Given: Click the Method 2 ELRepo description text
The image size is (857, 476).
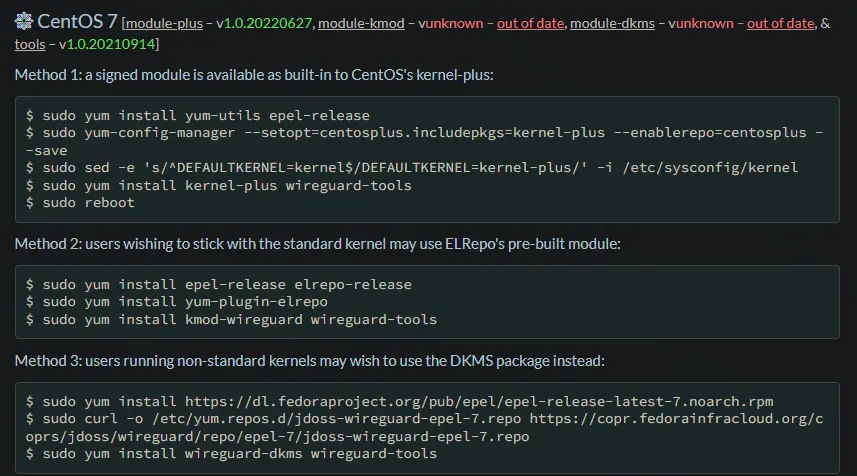Looking at the screenshot, I should [x=320, y=244].
